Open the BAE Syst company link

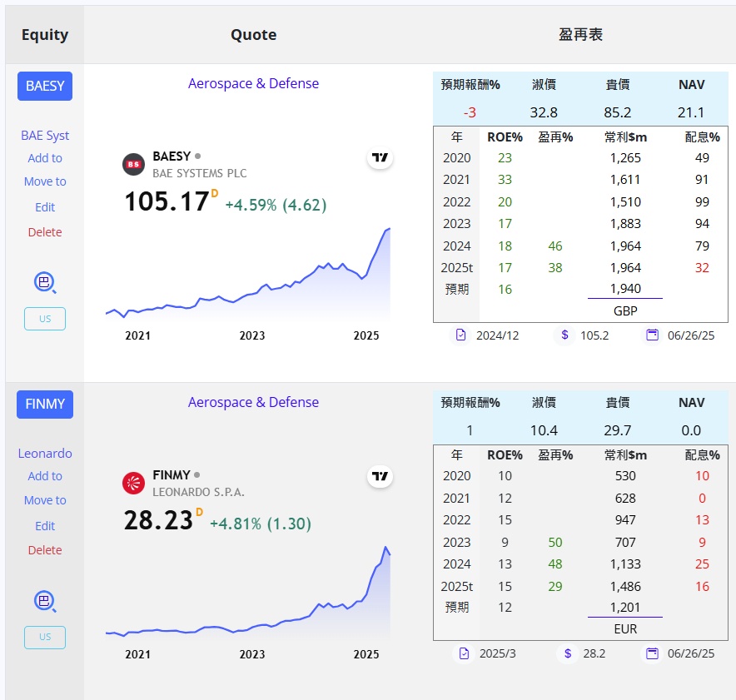(45, 135)
